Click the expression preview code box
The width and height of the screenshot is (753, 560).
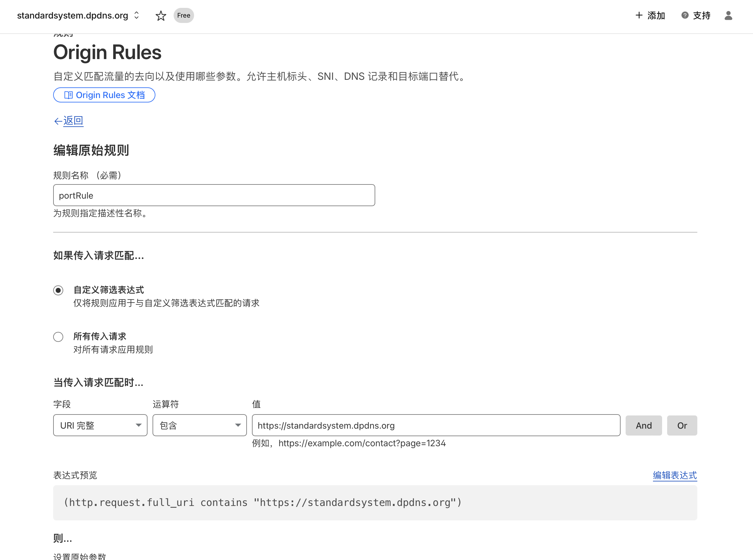click(375, 502)
